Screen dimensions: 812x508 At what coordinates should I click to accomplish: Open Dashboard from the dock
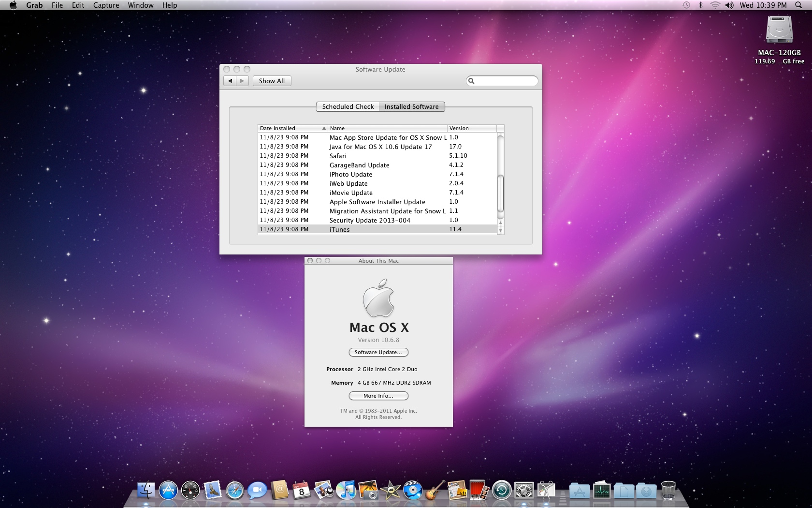(x=190, y=491)
